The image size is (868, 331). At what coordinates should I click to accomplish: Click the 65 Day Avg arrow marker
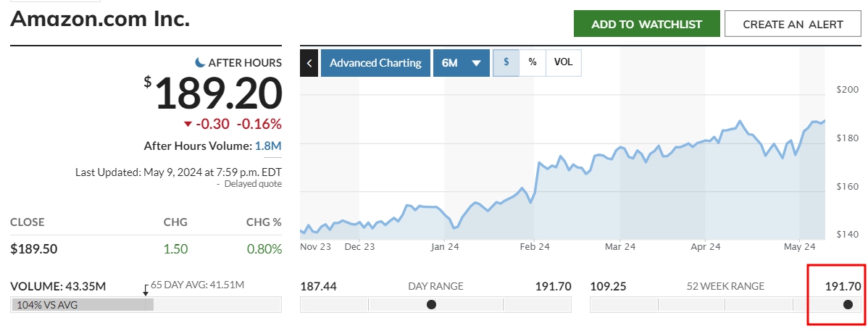(x=146, y=290)
